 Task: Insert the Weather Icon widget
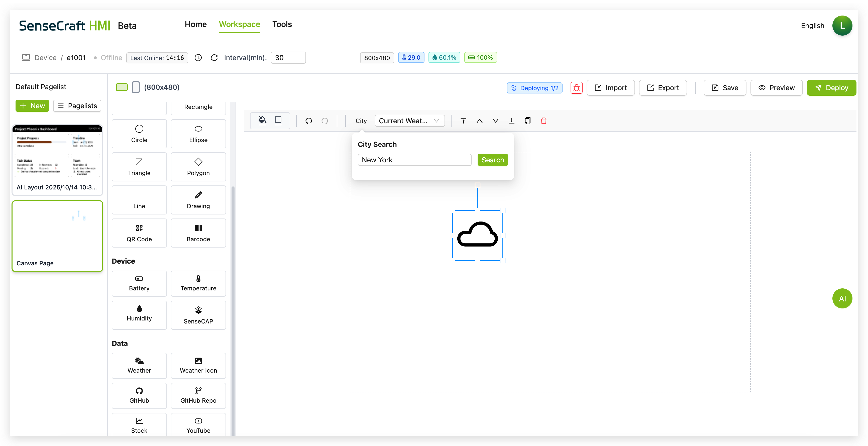tap(198, 366)
